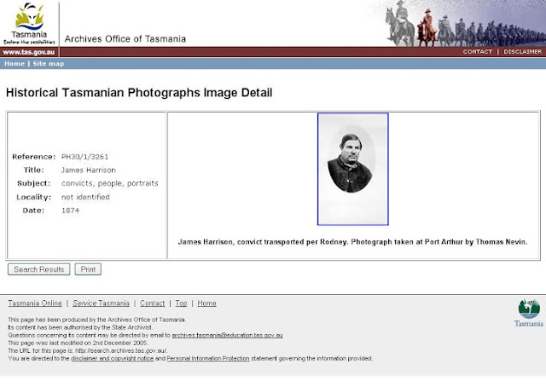Open the CONTACT link in header bar
The image size is (546, 392).
coord(478,51)
